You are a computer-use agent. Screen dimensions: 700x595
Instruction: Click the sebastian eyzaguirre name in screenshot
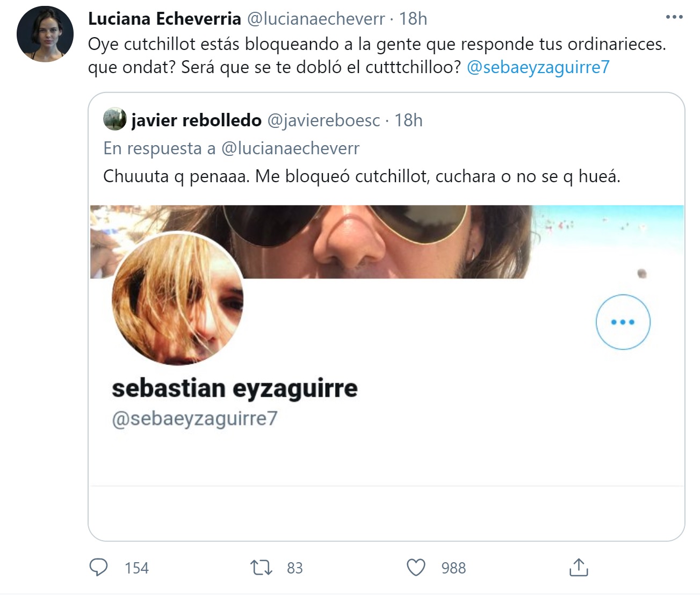(x=235, y=388)
